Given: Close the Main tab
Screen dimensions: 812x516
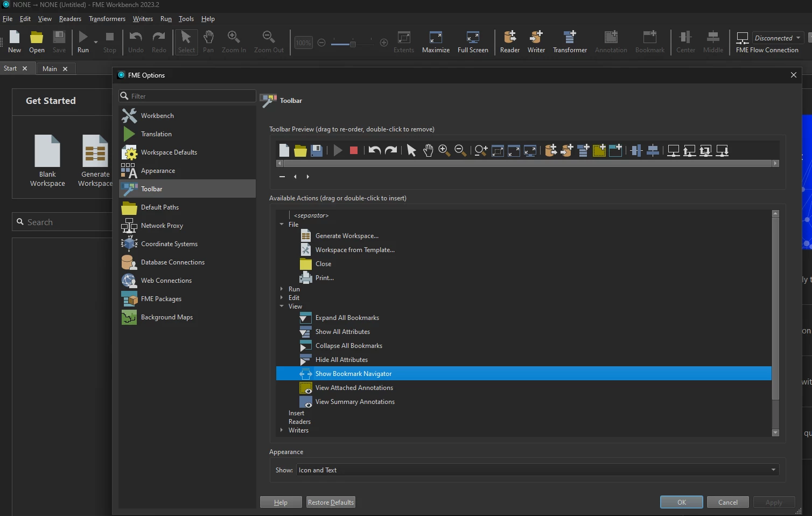Looking at the screenshot, I should (65, 69).
